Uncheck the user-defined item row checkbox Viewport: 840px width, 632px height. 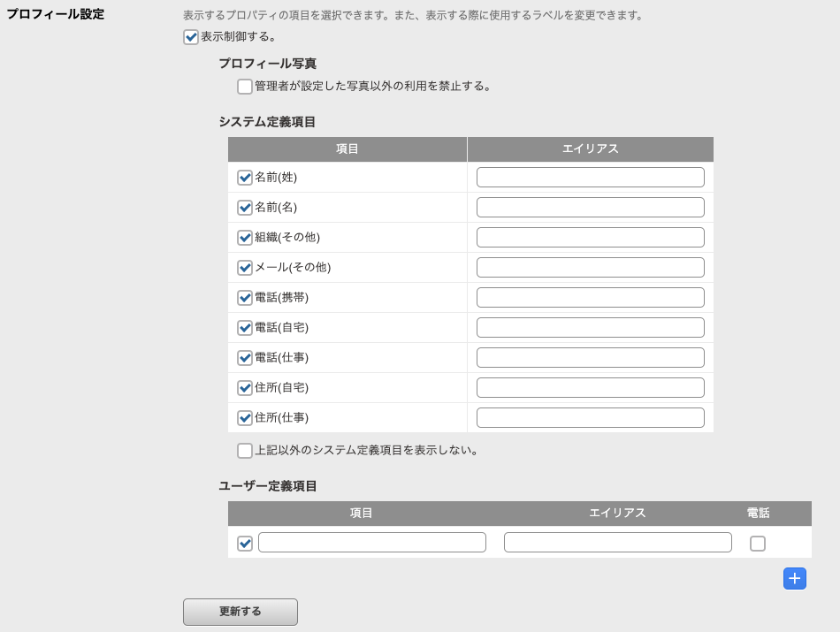[245, 544]
